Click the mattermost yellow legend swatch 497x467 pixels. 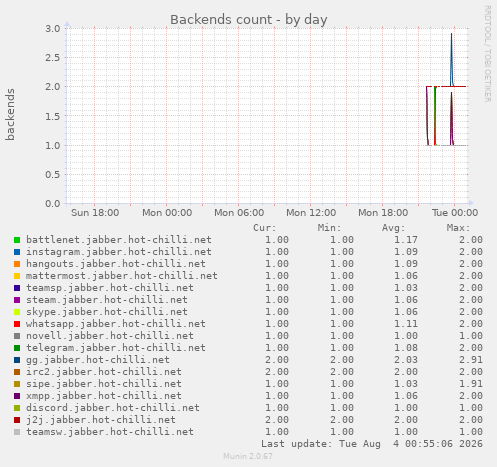tap(17, 276)
